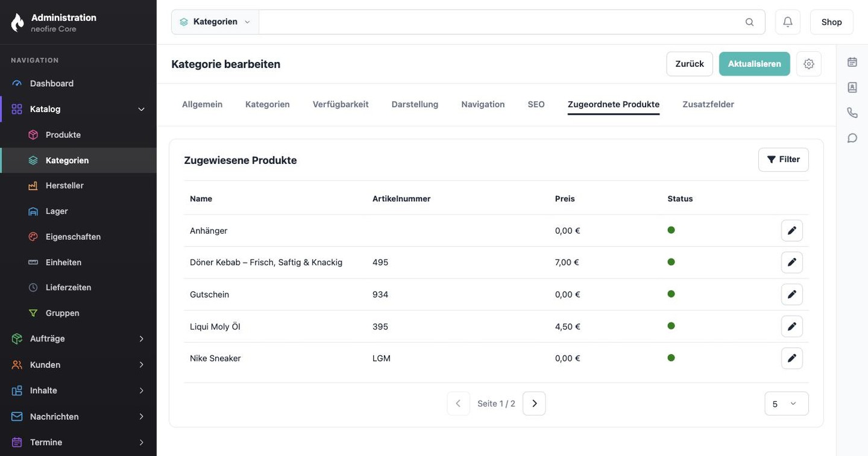
Task: Click the notification bell icon
Action: coord(788,22)
